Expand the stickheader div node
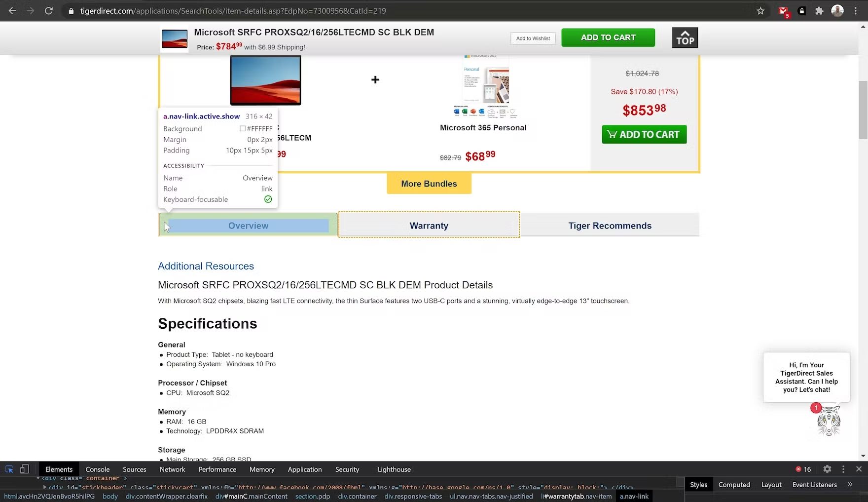Screen dimensions: 868x502 point(45,487)
